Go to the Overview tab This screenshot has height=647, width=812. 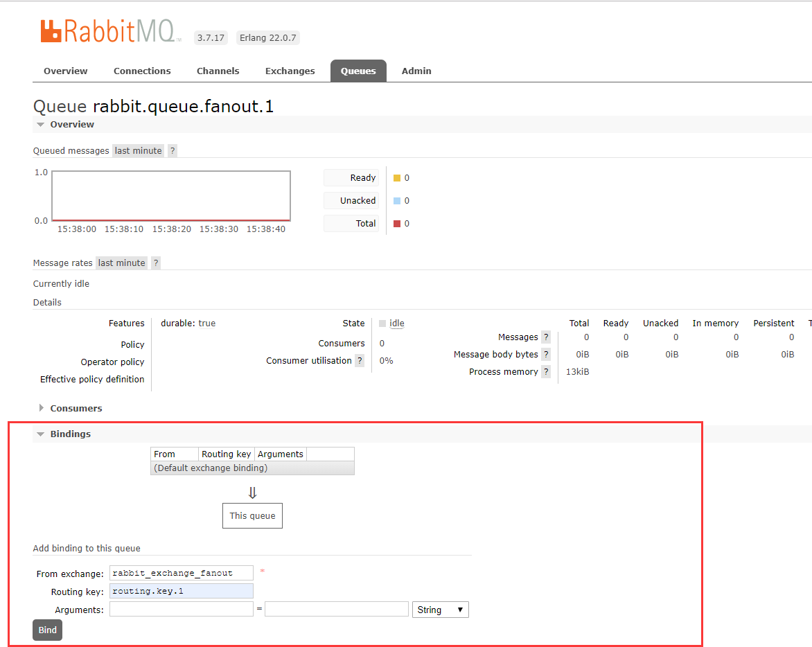66,71
